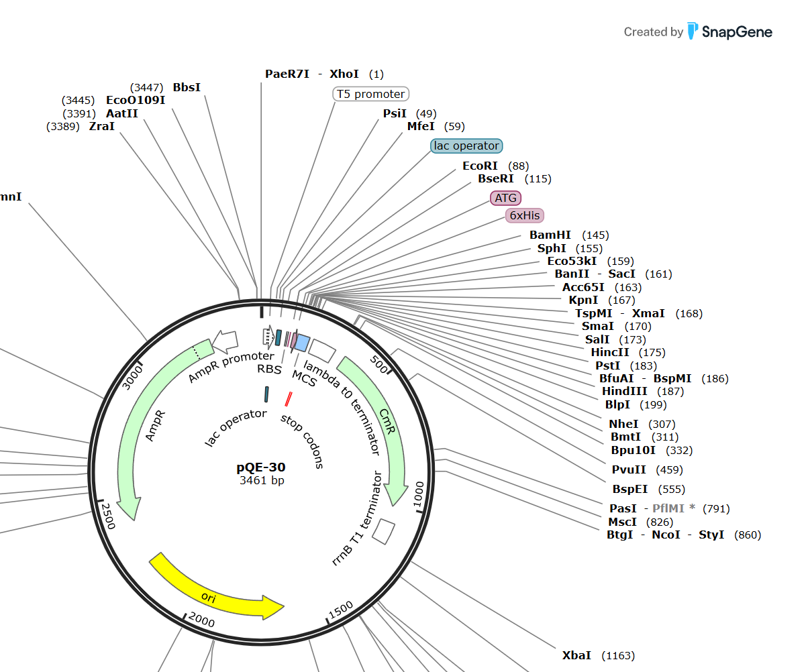Select the PvuII enzyme site label
This screenshot has width=810, height=672.
(x=629, y=469)
